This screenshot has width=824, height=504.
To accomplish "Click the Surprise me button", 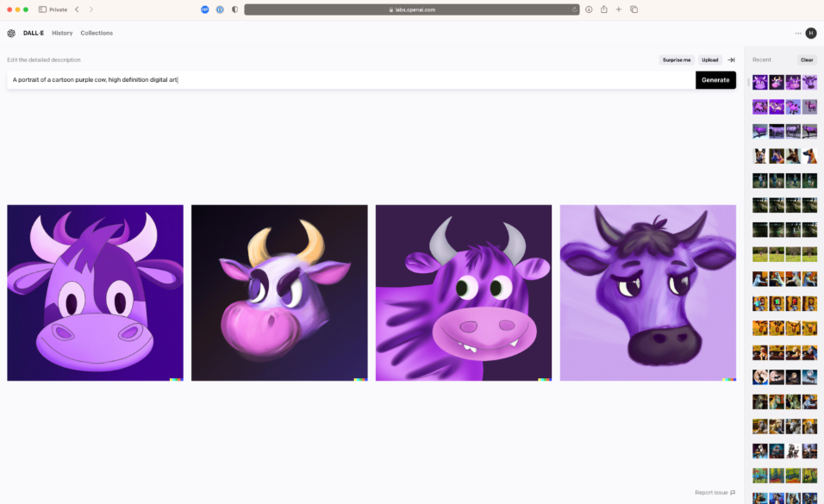I will (677, 60).
